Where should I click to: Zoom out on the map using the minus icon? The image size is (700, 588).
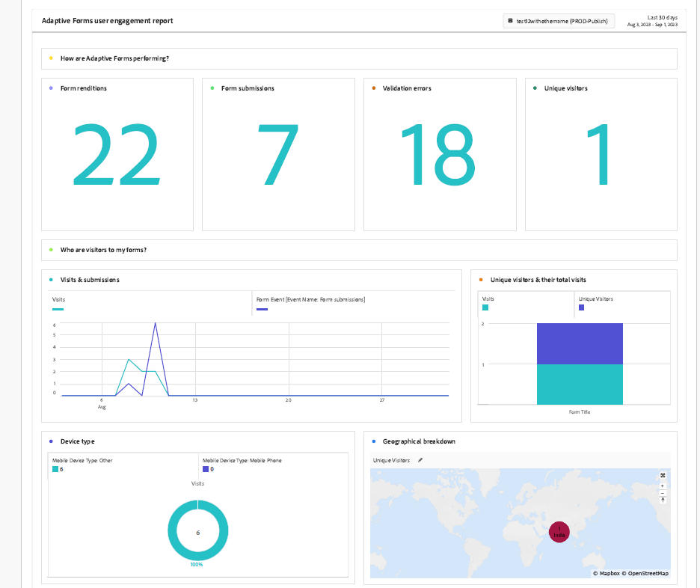663,493
